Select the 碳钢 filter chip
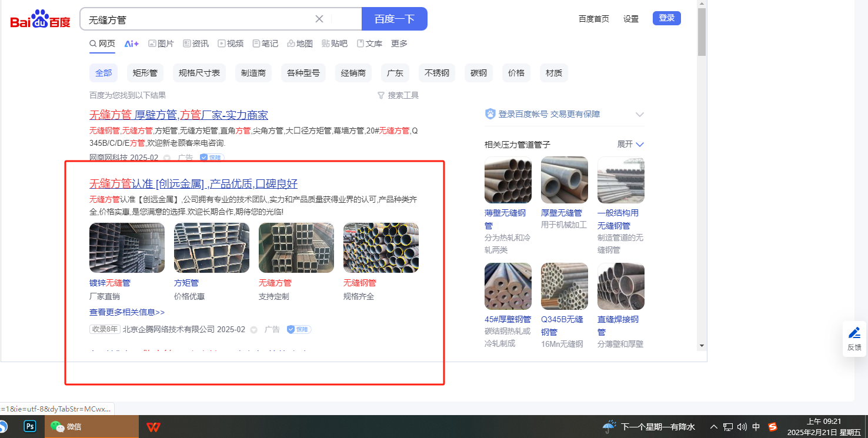Viewport: 868px width, 438px height. 479,73
